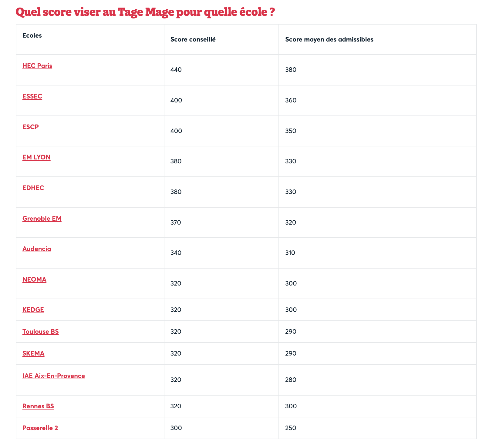Open the Grenoble EM link

pyautogui.click(x=42, y=218)
